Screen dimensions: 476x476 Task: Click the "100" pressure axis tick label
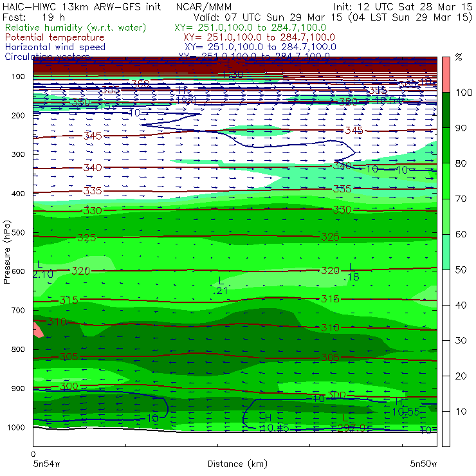coord(18,77)
